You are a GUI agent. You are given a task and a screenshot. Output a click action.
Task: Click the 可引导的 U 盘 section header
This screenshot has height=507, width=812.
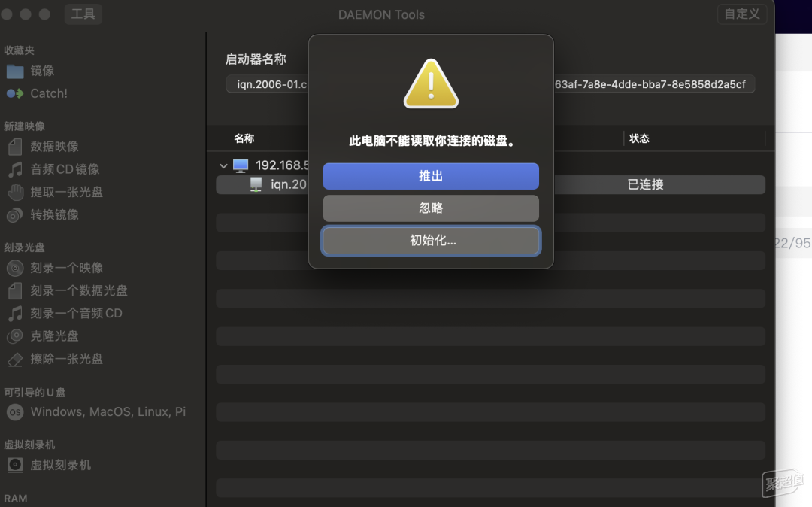[35, 393]
